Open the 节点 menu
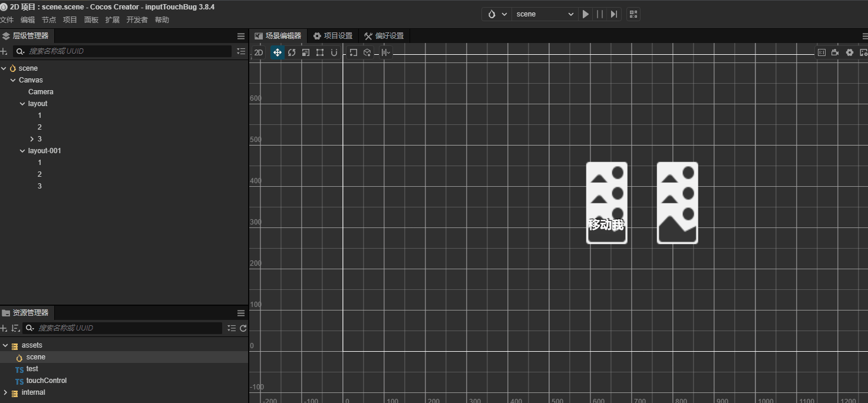Viewport: 868px width, 403px height. [x=49, y=20]
